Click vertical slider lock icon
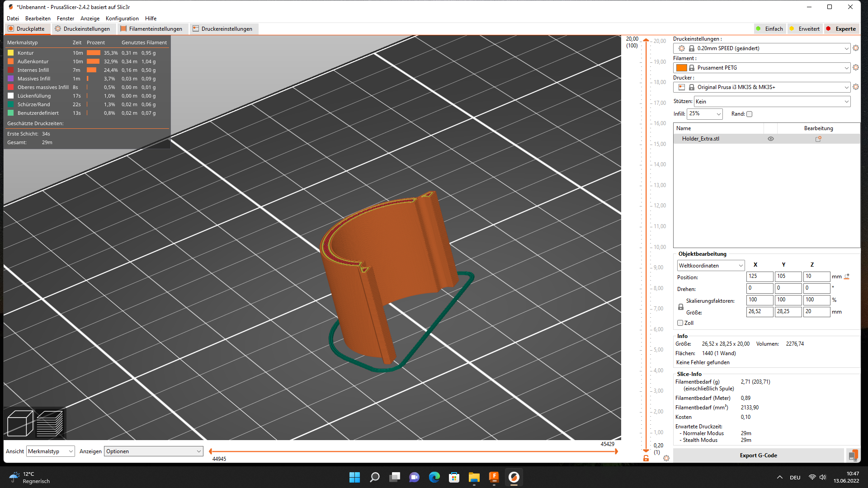 (646, 458)
